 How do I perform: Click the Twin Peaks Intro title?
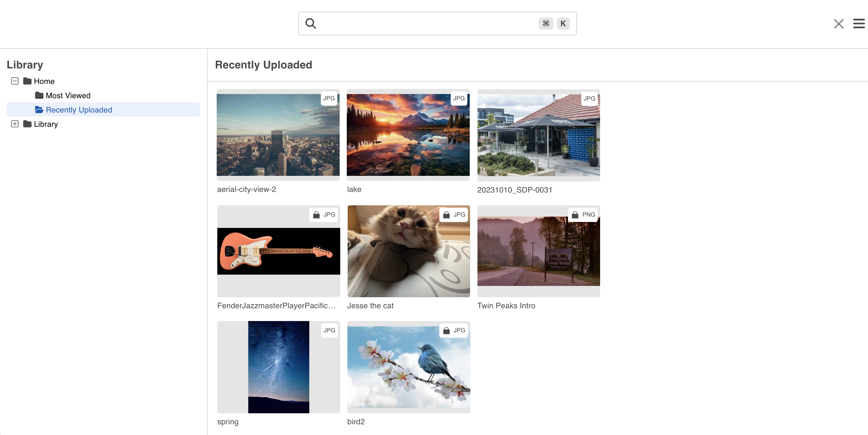point(506,306)
